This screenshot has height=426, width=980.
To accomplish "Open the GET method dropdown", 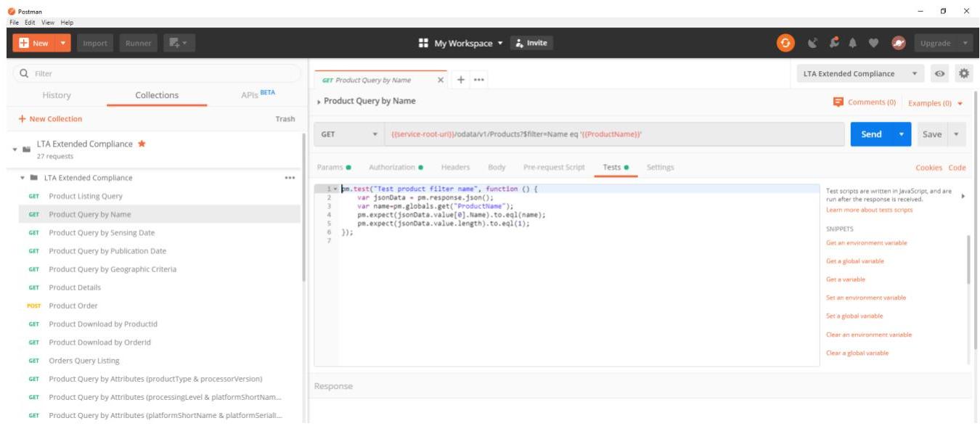I will tap(348, 134).
